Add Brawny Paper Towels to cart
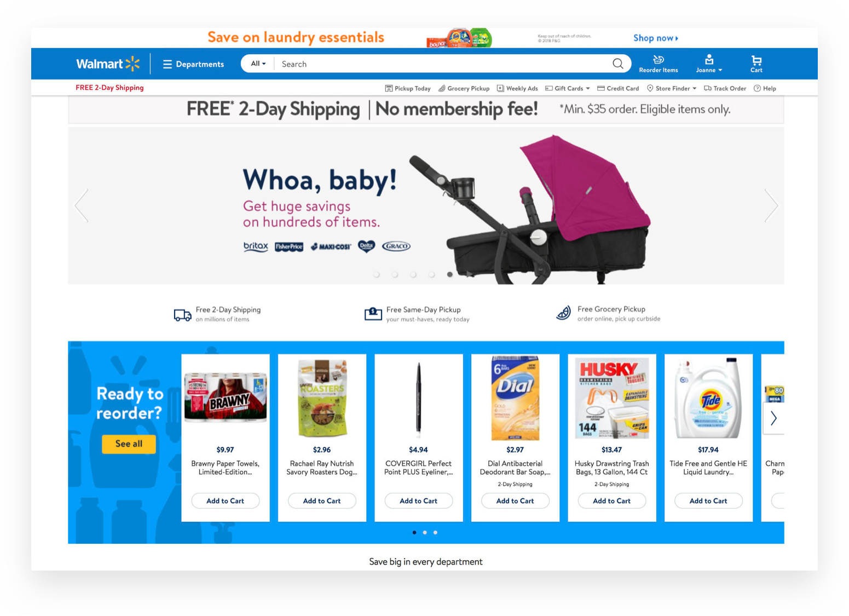849x616 pixels. click(226, 500)
